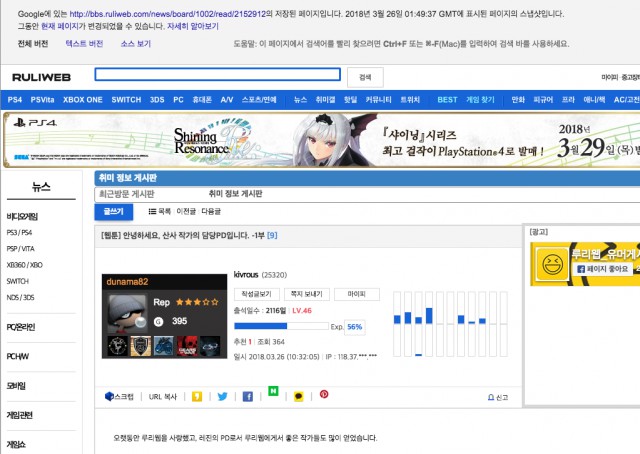The height and width of the screenshot is (454, 640).
Task: Click the 56% Exp value
Action: (x=354, y=327)
